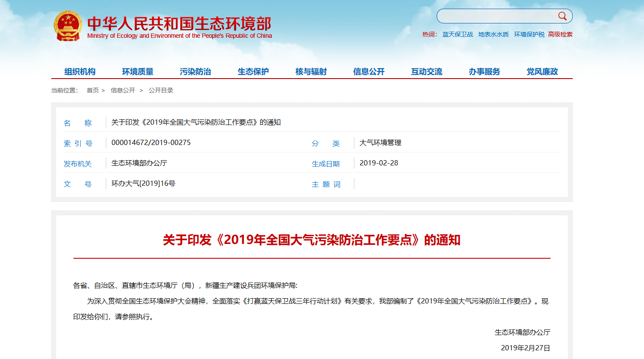Open the 蓝天保卫战 hot keyword link

click(x=458, y=34)
